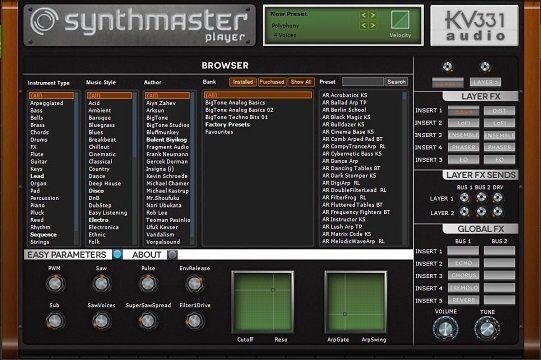Click the second layer volume knob above LAYER FX
541x360 pixels.
(485, 66)
